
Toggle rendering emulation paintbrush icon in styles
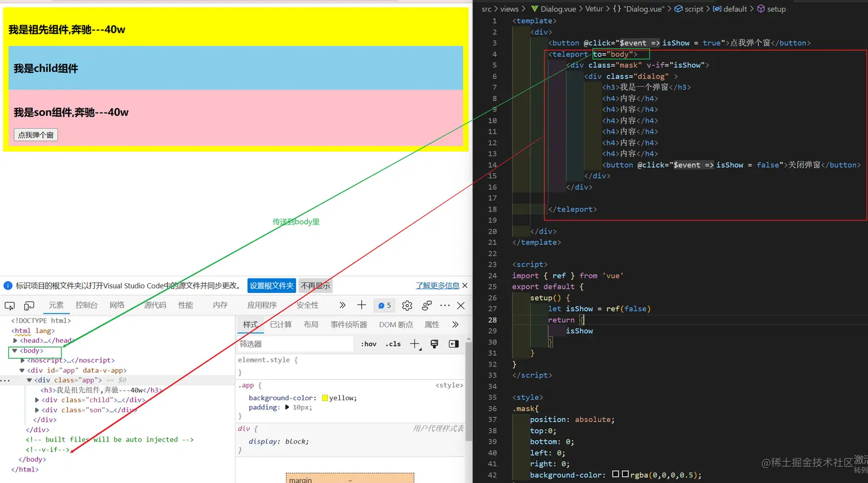[x=435, y=344]
